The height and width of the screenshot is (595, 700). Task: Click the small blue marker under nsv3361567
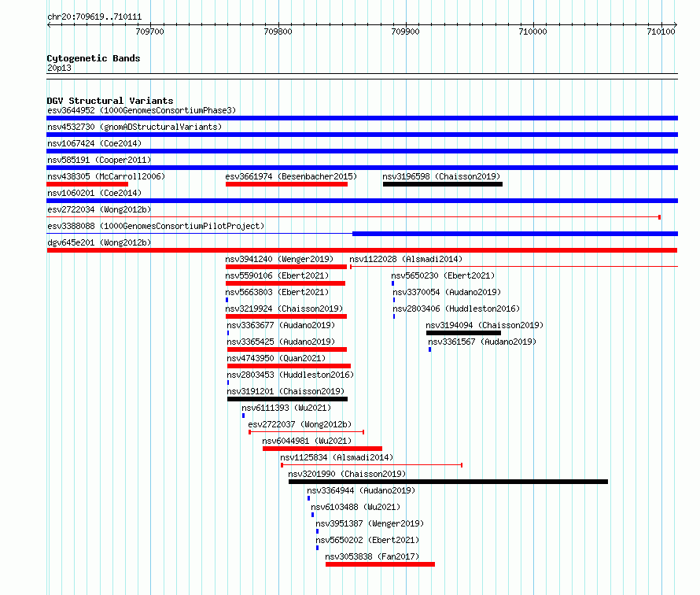430,349
